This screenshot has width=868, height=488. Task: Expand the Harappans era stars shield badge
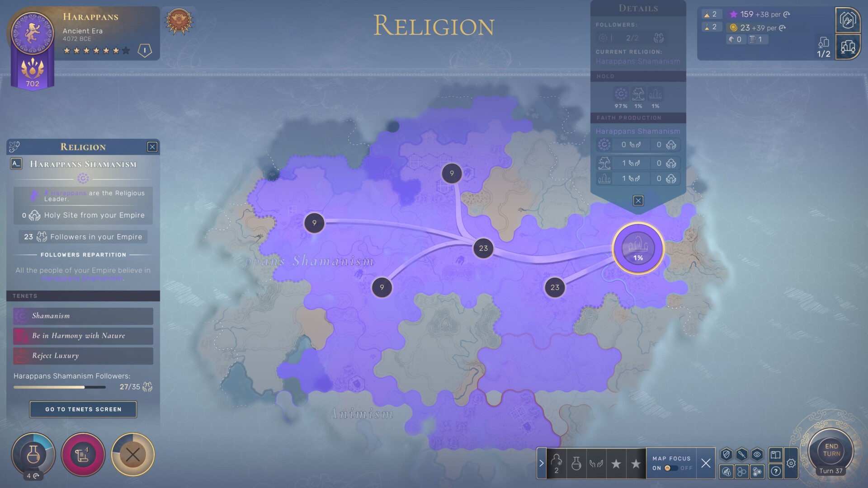[145, 50]
